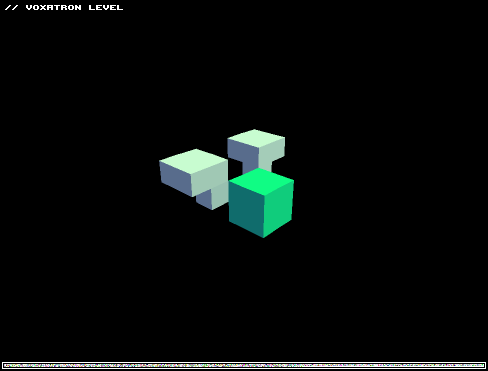
Task: Click the small stem under the left block
Action: pyautogui.click(x=212, y=198)
